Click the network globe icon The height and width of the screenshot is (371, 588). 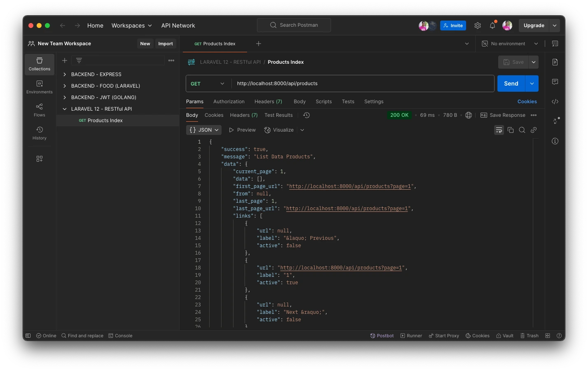pos(469,115)
